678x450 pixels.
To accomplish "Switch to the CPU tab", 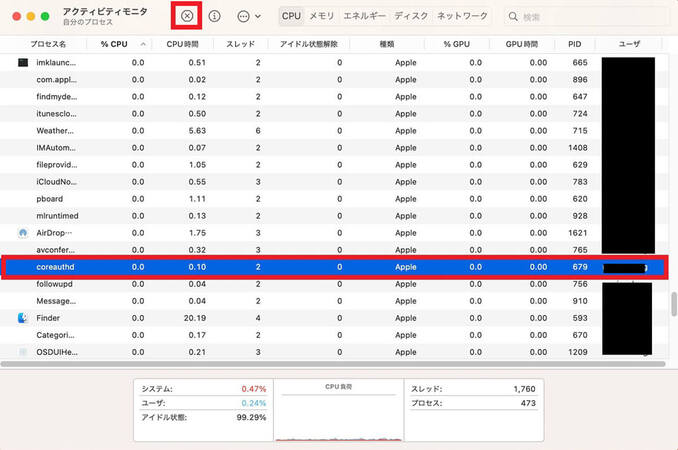I will tap(291, 16).
